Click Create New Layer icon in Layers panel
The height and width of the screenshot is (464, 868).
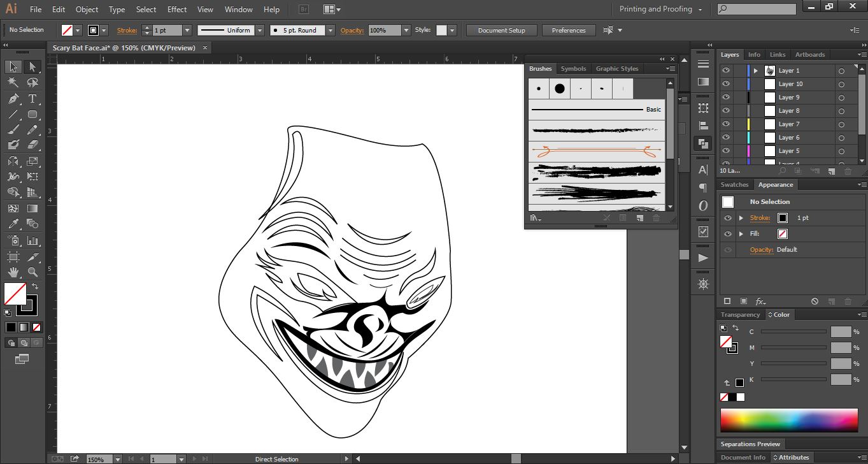tap(831, 171)
